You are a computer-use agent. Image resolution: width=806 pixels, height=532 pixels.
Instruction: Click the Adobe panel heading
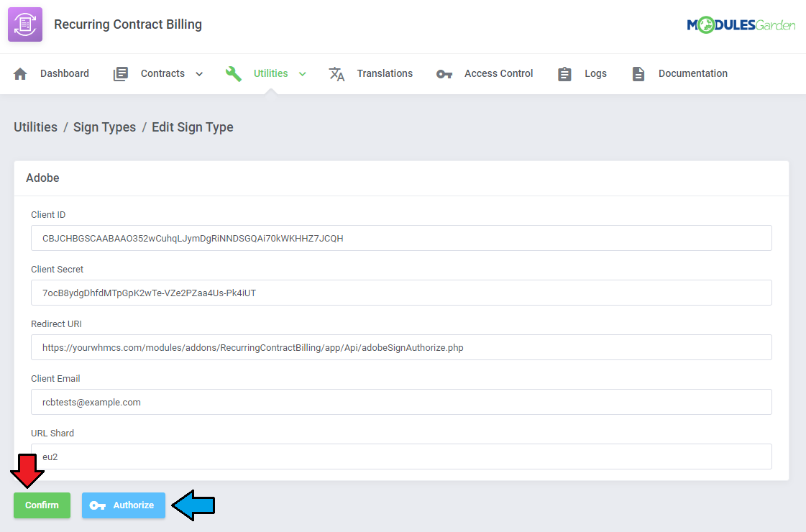(x=42, y=178)
